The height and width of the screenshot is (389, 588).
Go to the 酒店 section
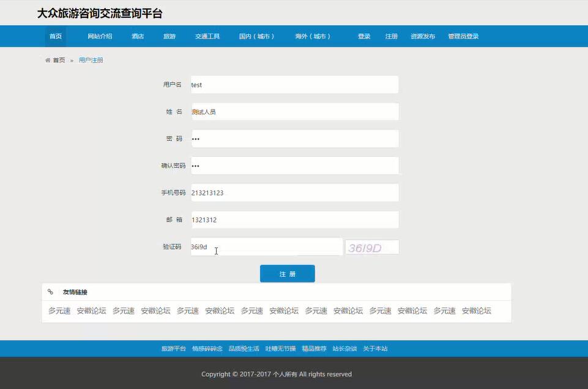(x=138, y=36)
